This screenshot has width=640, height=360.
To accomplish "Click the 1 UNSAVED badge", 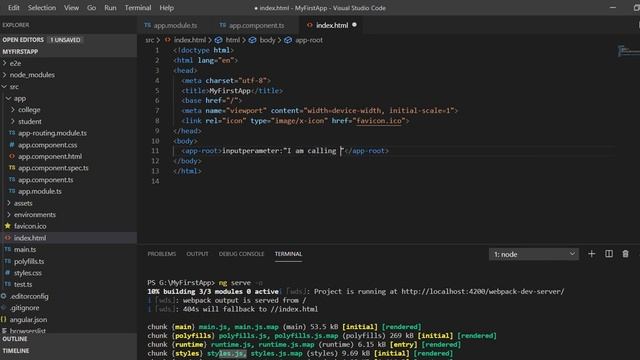I will pyautogui.click(x=65, y=40).
